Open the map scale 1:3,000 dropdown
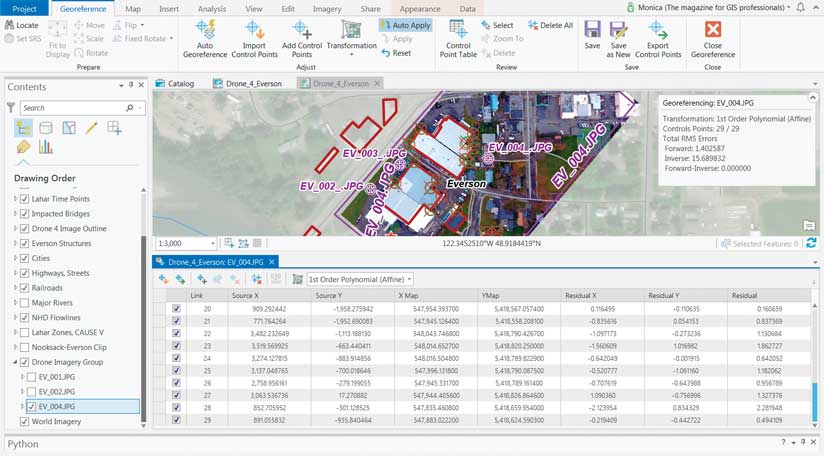 213,244
